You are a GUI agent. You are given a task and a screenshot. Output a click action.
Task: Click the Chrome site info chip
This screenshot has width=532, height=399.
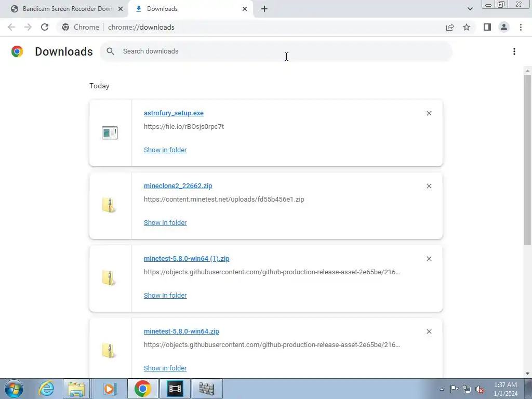click(x=81, y=27)
